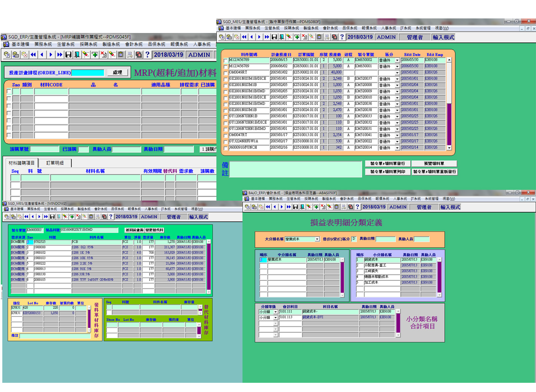The height and width of the screenshot is (392, 536).
Task: Click last record icon in ABAS050F toolbar
Action: click(289, 207)
